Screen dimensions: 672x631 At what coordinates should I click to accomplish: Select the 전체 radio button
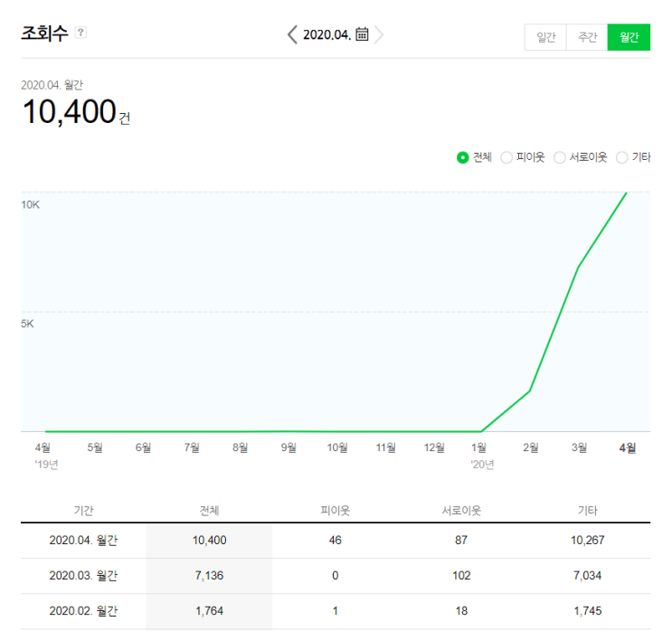pyautogui.click(x=462, y=157)
